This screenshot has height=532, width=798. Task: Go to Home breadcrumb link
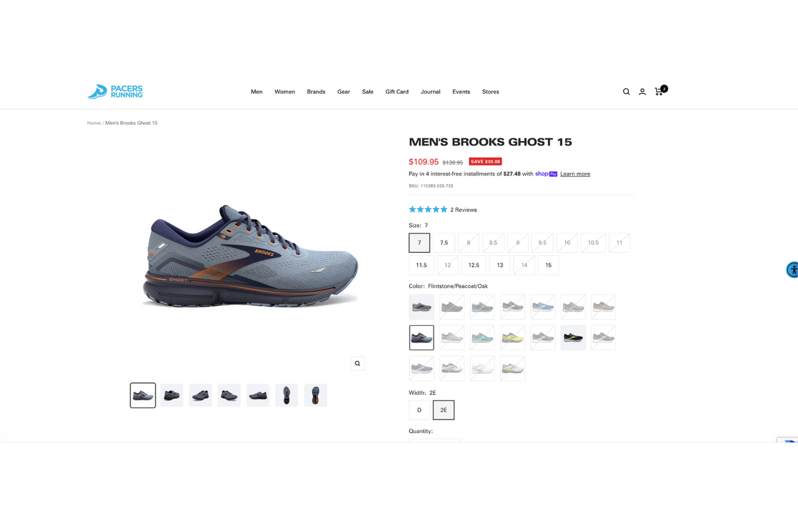[x=94, y=123]
